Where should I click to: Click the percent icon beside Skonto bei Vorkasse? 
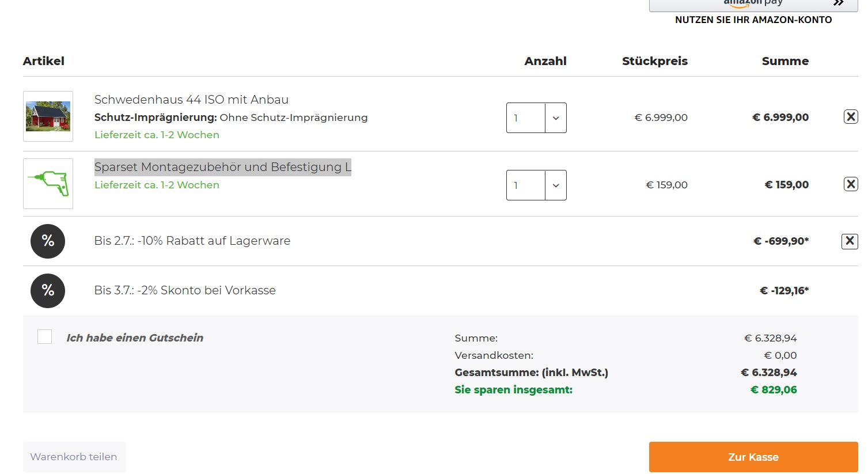point(48,291)
